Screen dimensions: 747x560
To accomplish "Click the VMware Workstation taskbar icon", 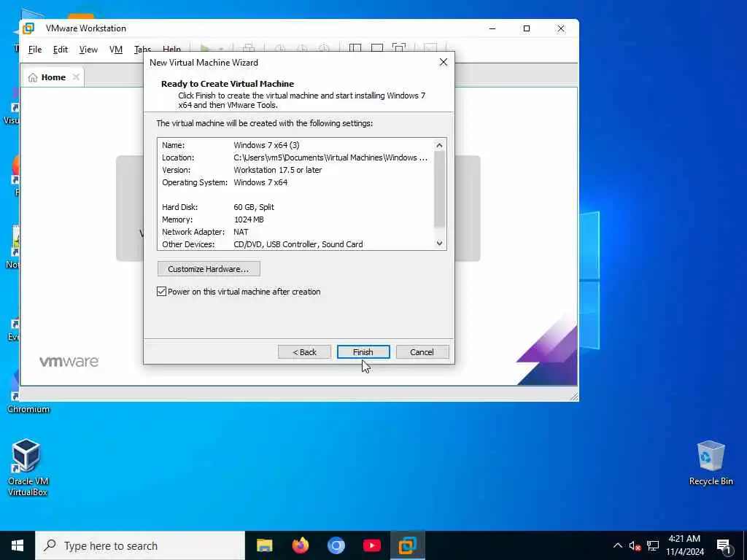I will tap(407, 545).
